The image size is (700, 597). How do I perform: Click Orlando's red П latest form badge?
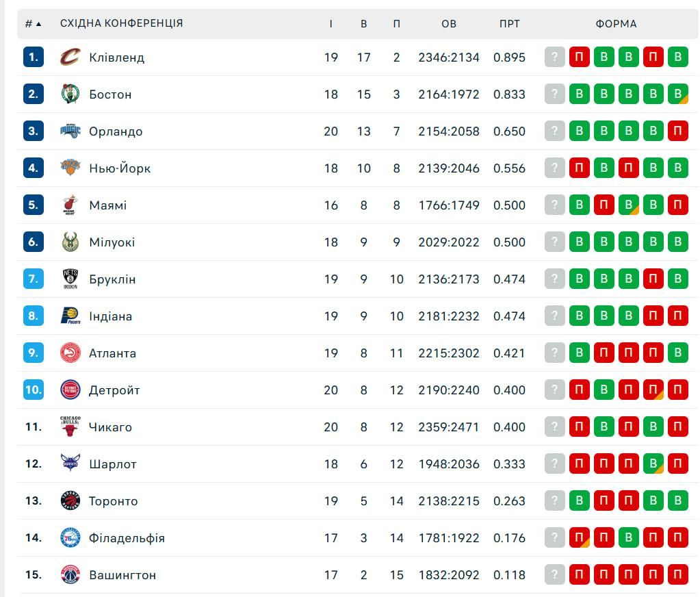677,131
